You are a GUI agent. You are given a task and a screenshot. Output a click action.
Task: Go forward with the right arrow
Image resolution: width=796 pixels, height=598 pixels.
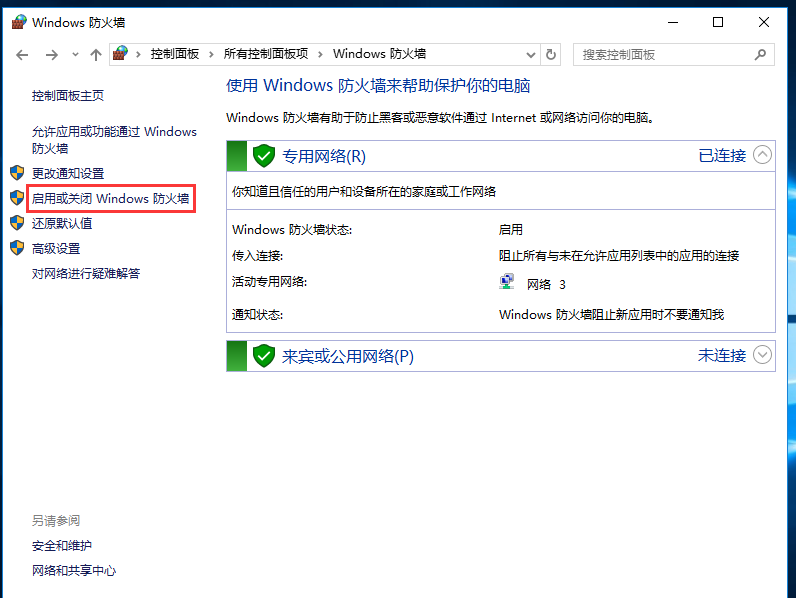tap(51, 55)
